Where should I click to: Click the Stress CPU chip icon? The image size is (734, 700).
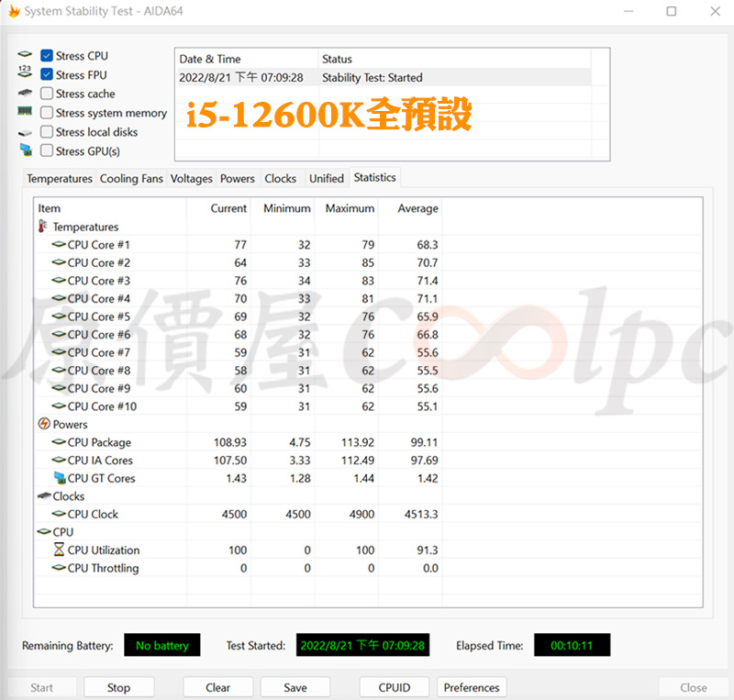point(25,54)
